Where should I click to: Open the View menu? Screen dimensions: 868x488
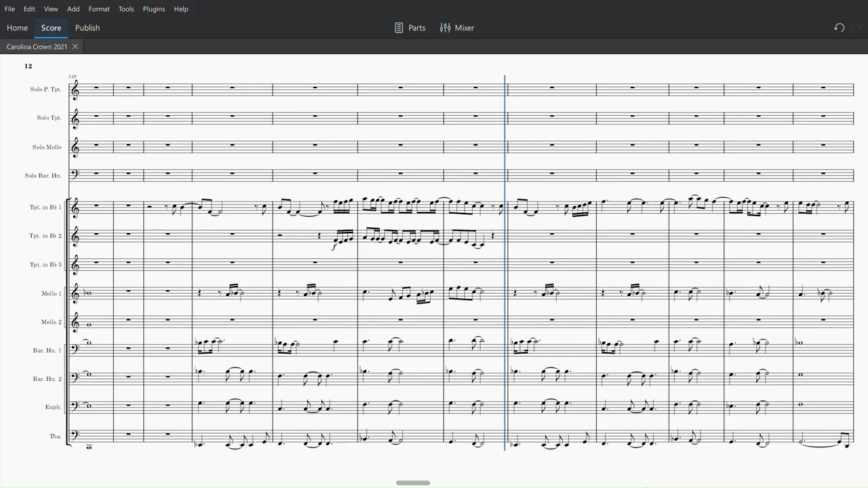(x=51, y=9)
